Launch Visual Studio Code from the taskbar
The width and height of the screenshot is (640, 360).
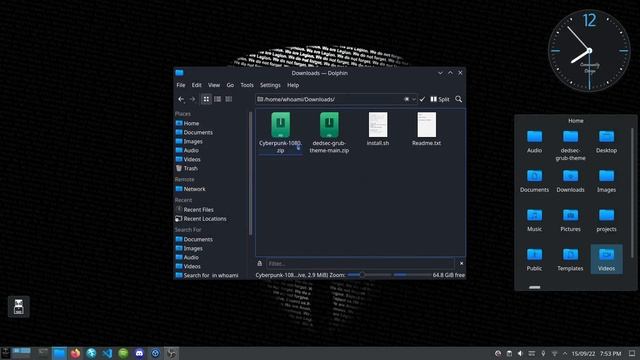(x=107, y=353)
